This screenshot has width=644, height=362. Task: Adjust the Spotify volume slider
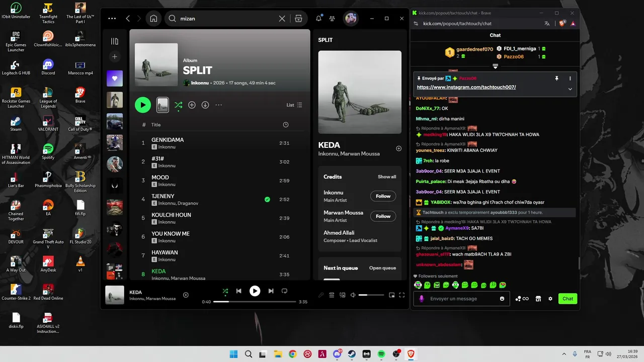[x=371, y=295]
